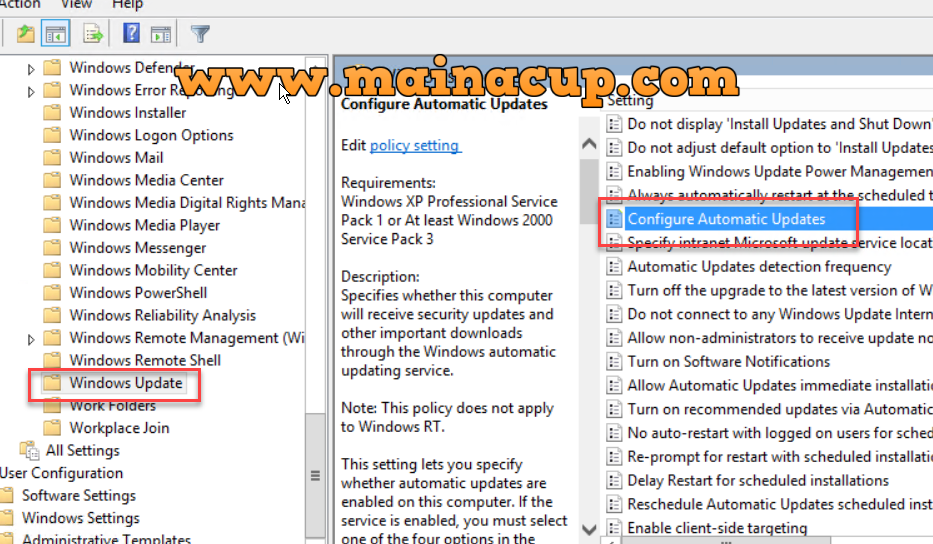The height and width of the screenshot is (544, 933).
Task: Select the Windows Media Center folder
Action: coord(146,180)
